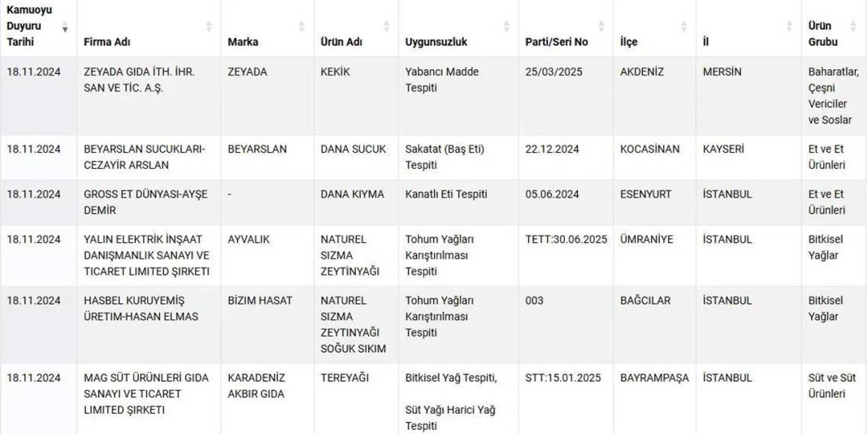Click sort arrows in İlçe column
Screen dimensions: 868x434
click(x=684, y=27)
